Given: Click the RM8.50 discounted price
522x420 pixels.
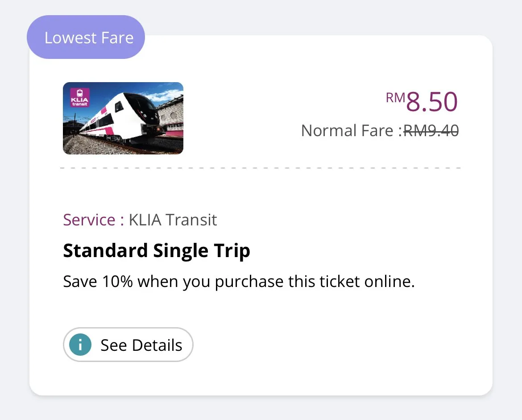Looking at the screenshot, I should click(x=431, y=101).
